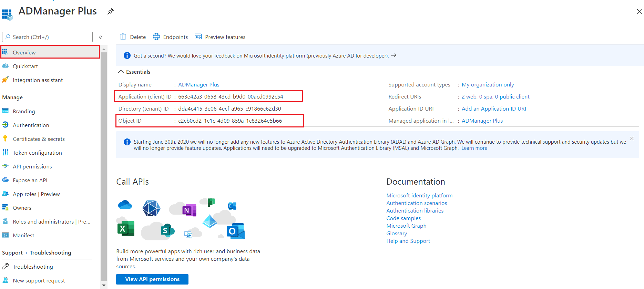The image size is (644, 289).
Task: Go to Authentication settings
Action: point(31,125)
